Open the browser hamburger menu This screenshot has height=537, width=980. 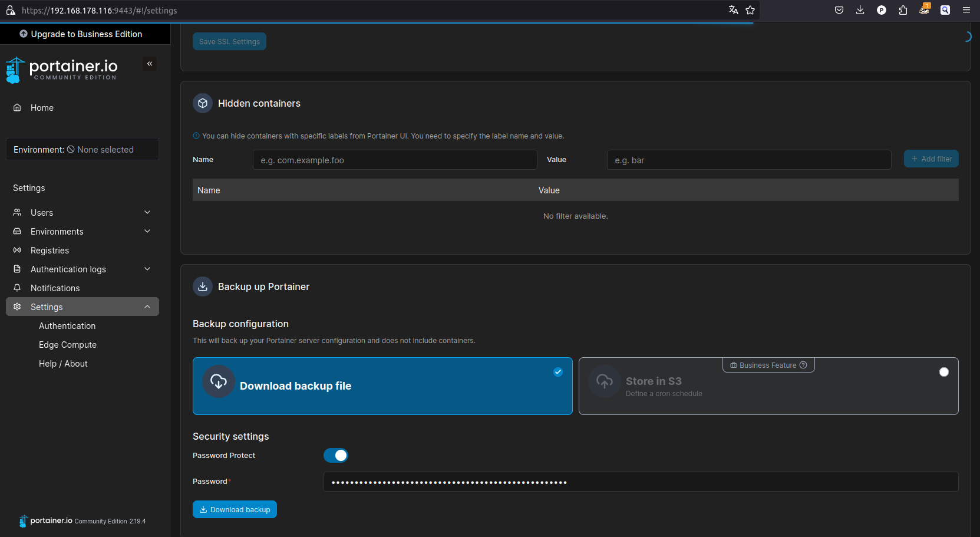[966, 10]
